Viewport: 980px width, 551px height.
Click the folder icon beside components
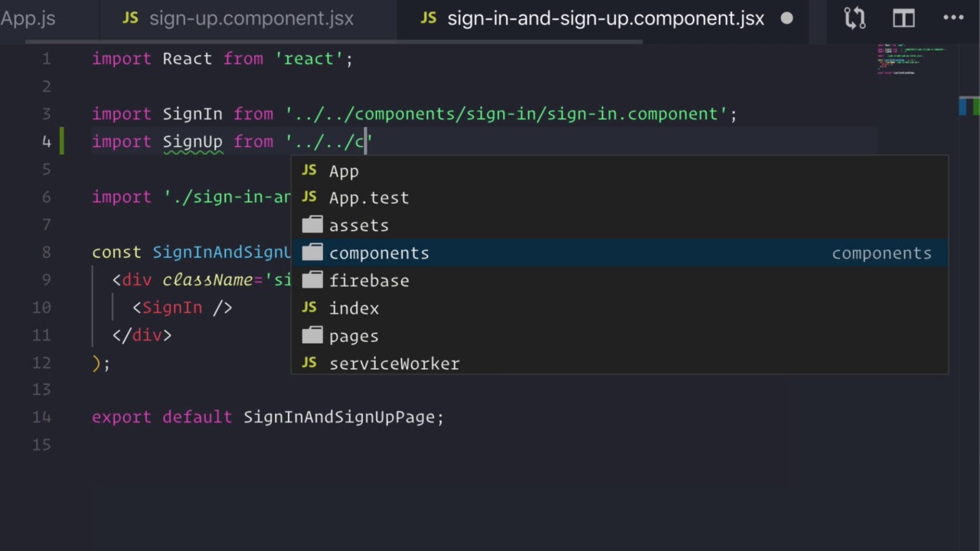coord(312,253)
